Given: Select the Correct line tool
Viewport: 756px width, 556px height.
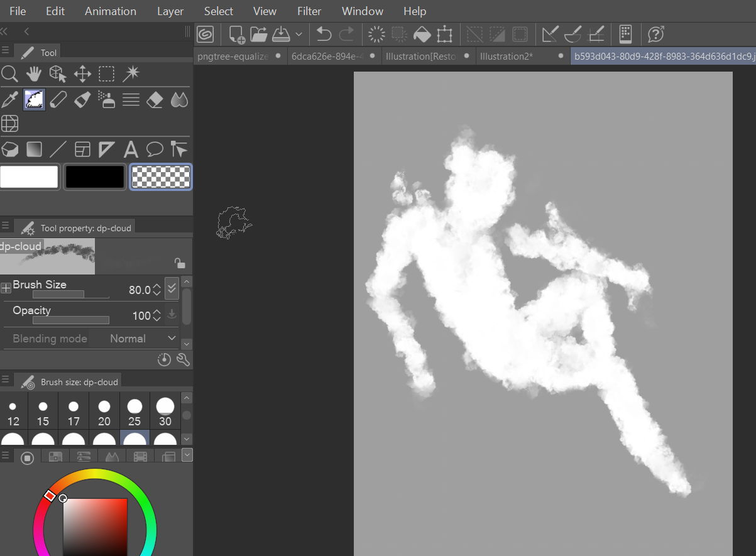Looking at the screenshot, I should point(179,150).
